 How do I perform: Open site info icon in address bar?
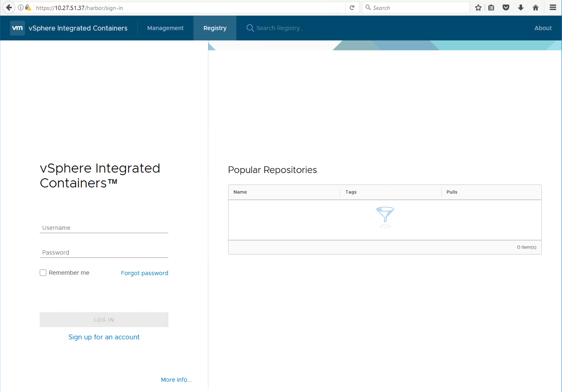21,8
